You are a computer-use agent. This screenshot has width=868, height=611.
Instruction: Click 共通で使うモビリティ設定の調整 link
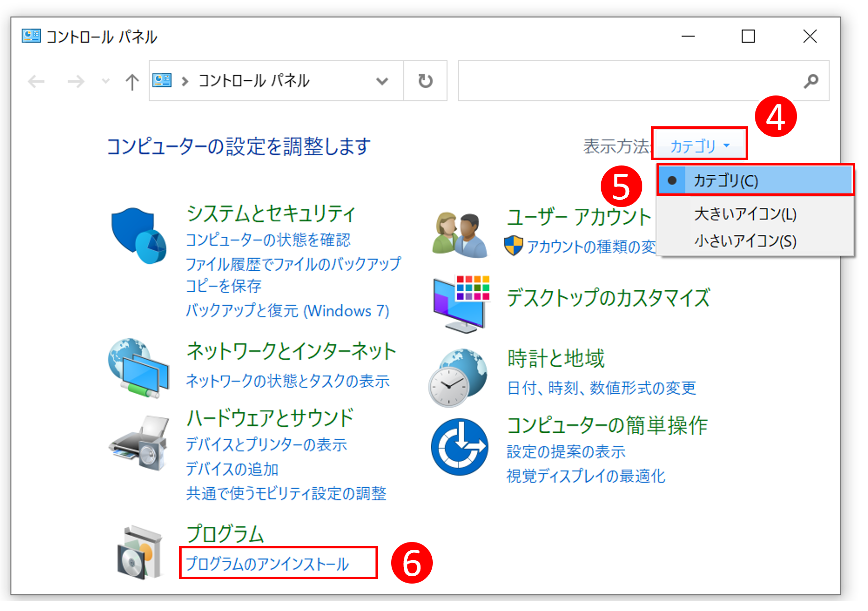coord(286,493)
